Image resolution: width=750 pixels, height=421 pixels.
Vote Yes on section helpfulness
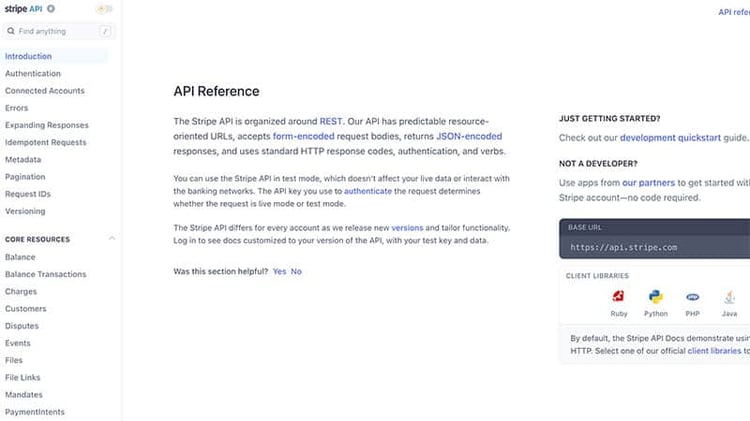pyautogui.click(x=279, y=271)
